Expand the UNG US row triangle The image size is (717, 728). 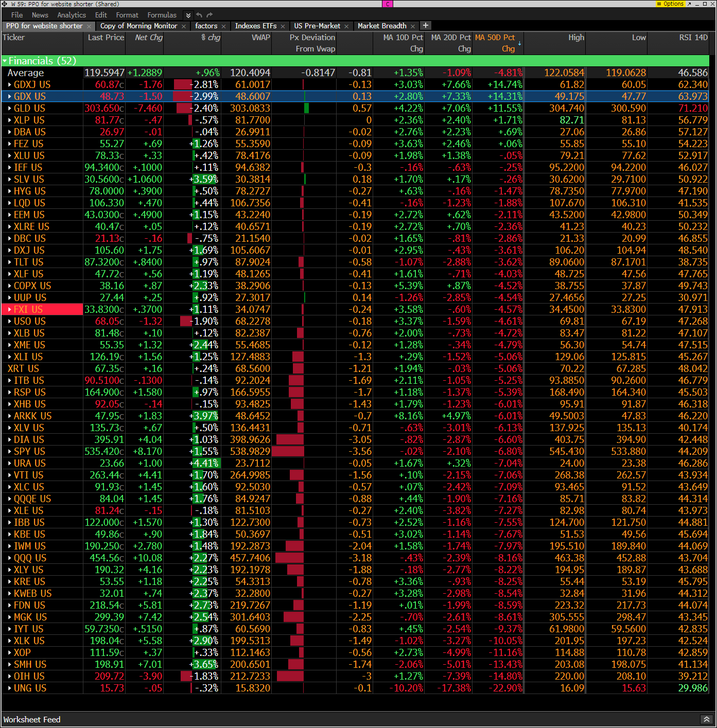point(10,688)
